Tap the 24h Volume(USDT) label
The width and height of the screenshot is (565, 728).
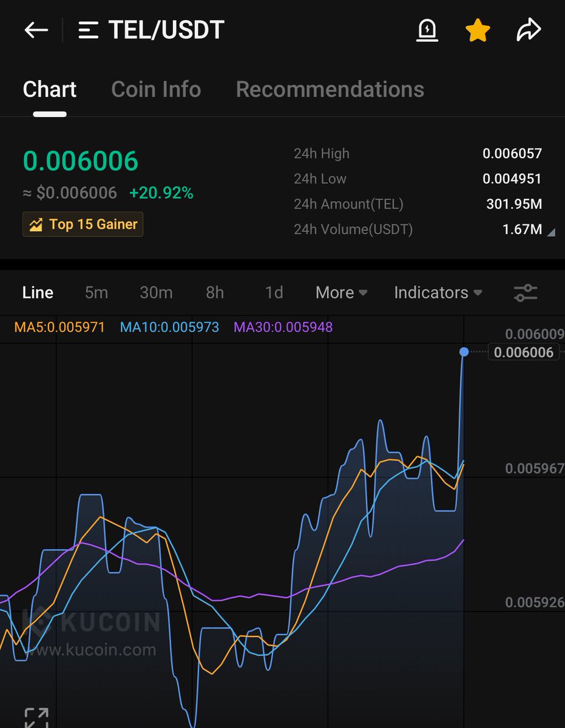[x=353, y=230]
